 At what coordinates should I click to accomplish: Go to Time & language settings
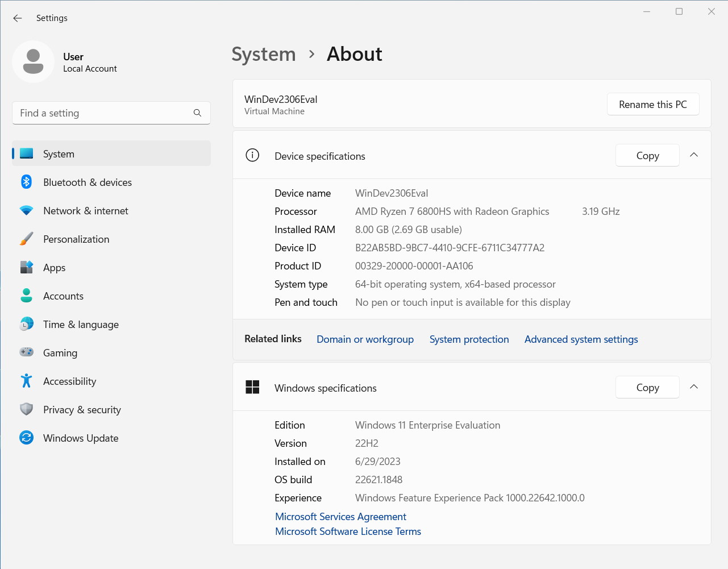81,325
